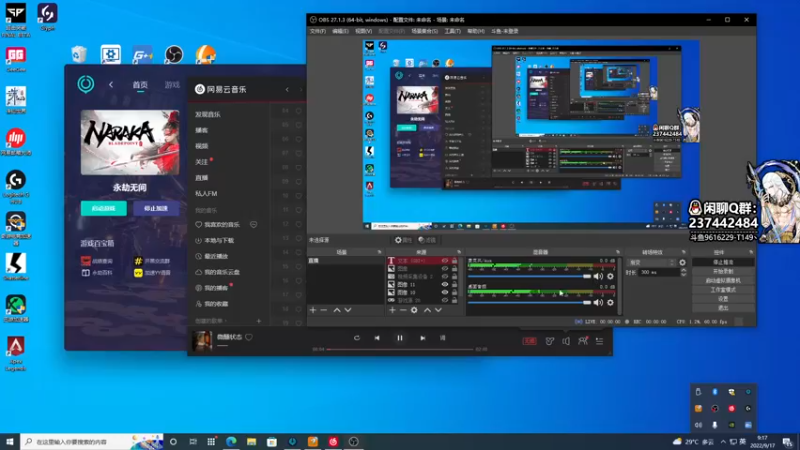Switch to the 首页 tab in game booster
The width and height of the screenshot is (800, 450).
pyautogui.click(x=140, y=85)
